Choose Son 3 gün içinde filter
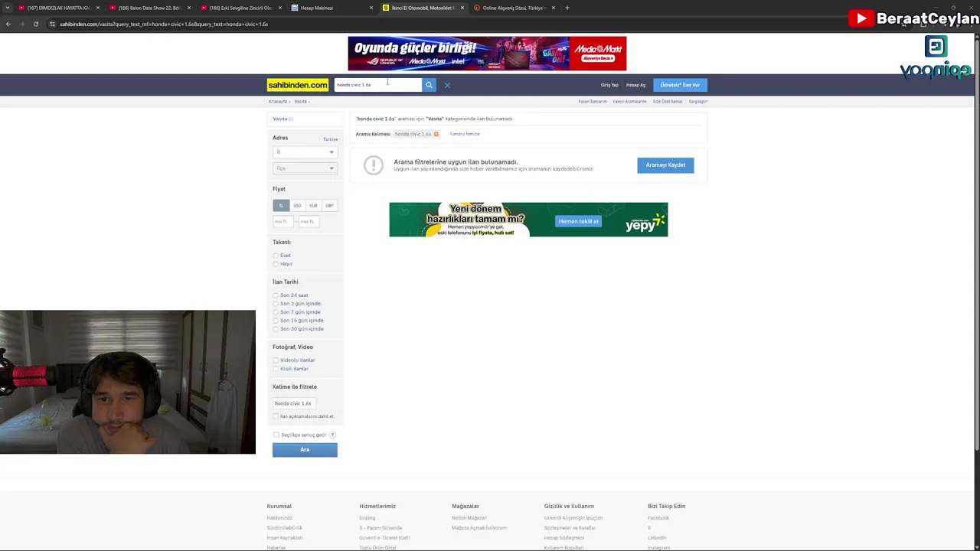The height and width of the screenshot is (551, 980). coord(276,304)
